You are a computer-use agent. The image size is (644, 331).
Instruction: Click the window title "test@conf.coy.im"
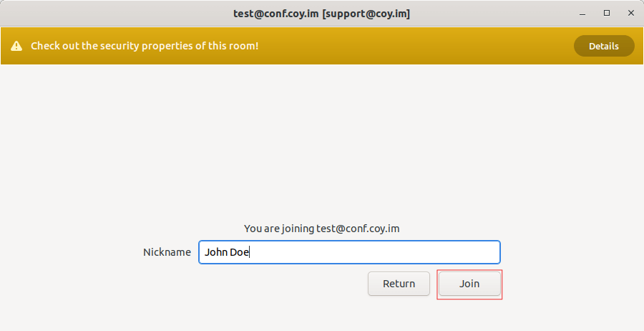[276, 13]
